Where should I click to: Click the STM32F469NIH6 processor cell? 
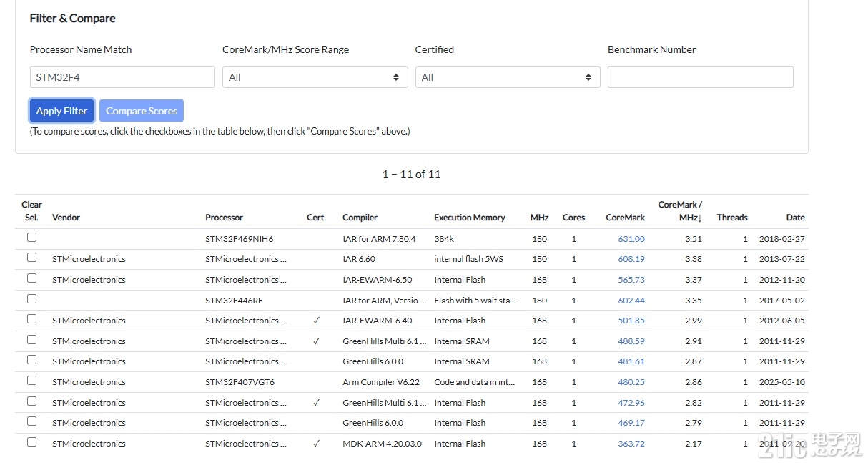240,239
